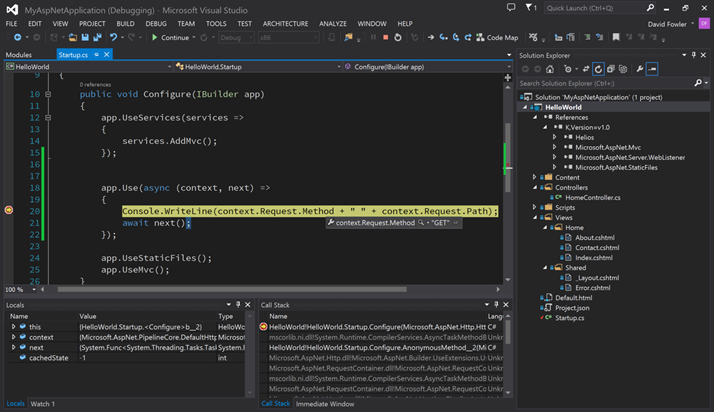Open HomeController.cs in Solution Explorer
714x412 pixels.
point(592,197)
